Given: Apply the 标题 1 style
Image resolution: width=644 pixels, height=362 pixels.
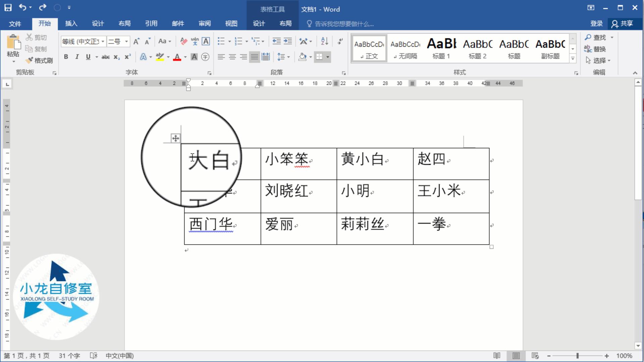Looking at the screenshot, I should (441, 48).
